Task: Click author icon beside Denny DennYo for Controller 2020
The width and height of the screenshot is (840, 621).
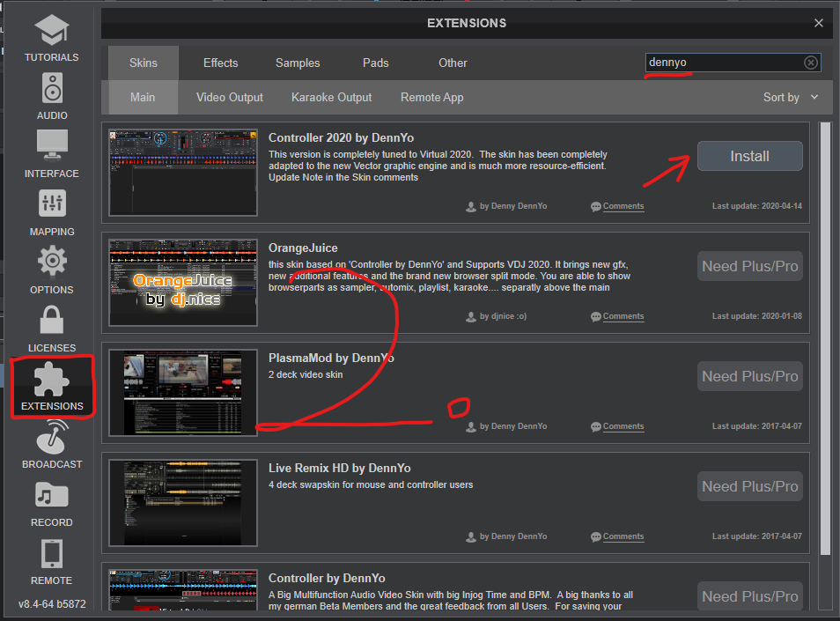Action: [x=471, y=207]
